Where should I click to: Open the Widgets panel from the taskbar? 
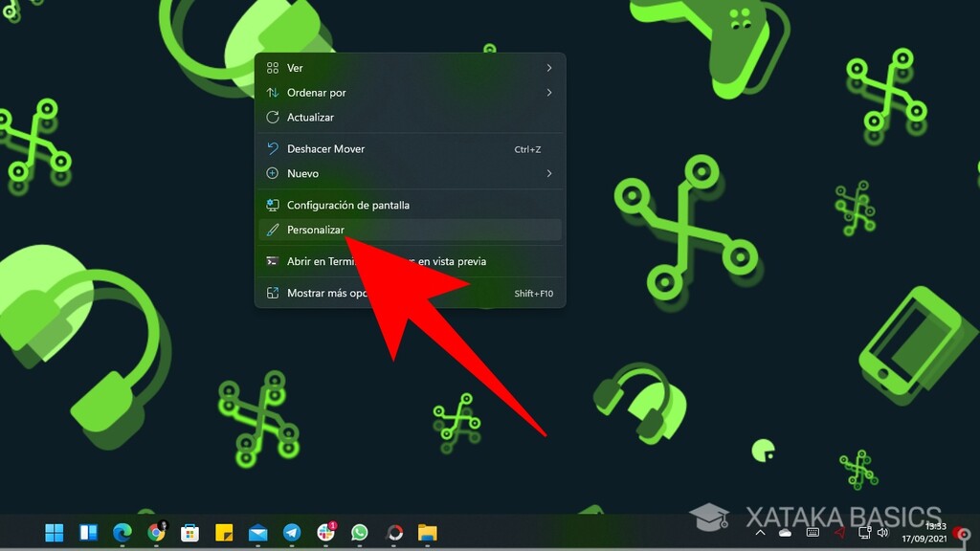[x=88, y=532]
